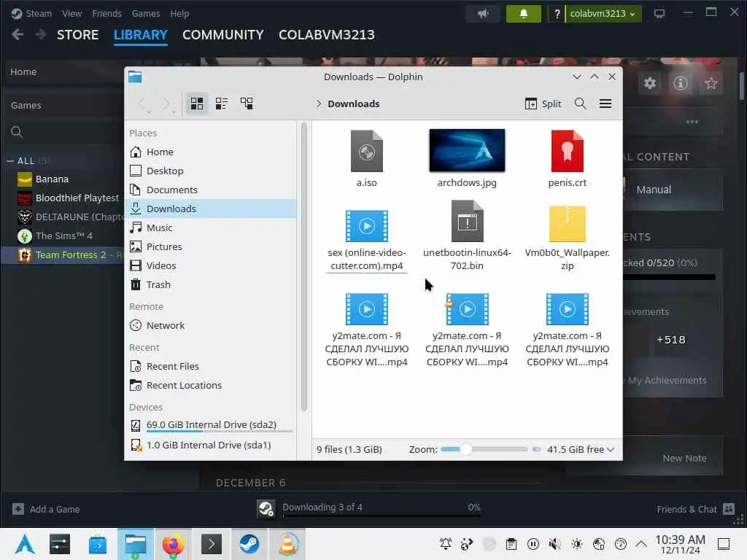
Task: Open Steam menu in Steam window
Action: click(x=39, y=13)
